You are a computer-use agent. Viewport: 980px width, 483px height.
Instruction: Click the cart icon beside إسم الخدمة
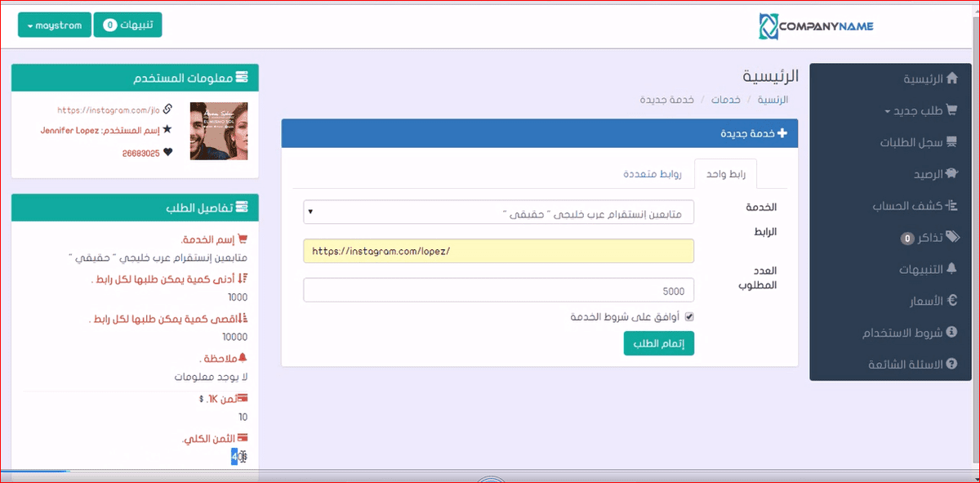click(242, 239)
